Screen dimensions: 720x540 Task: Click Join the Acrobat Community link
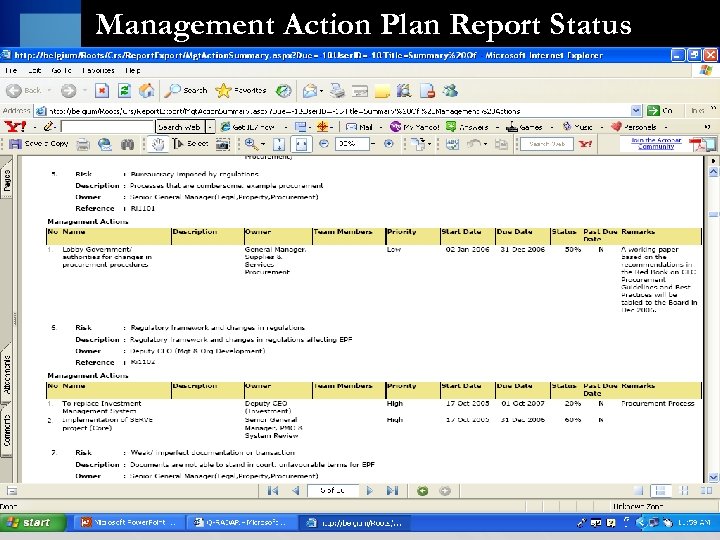click(655, 143)
